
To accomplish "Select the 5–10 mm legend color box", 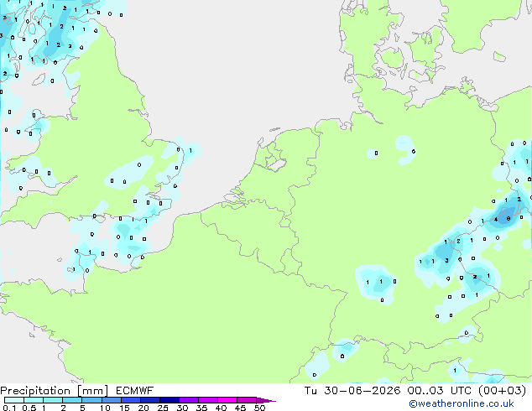I will click(x=91, y=400).
